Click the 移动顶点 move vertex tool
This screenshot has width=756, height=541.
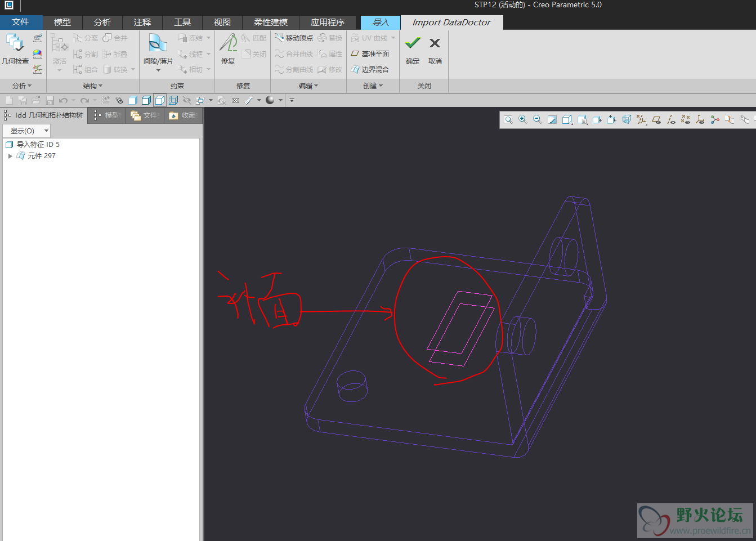pyautogui.click(x=294, y=38)
